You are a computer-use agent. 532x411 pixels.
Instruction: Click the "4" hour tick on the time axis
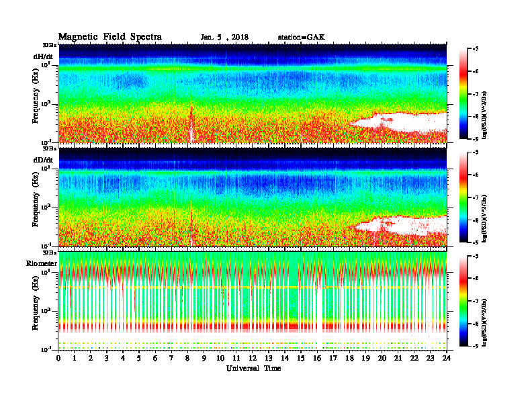pos(123,358)
